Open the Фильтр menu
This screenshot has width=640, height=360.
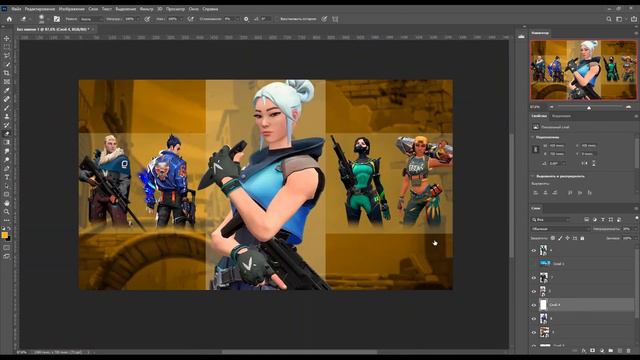[146, 9]
